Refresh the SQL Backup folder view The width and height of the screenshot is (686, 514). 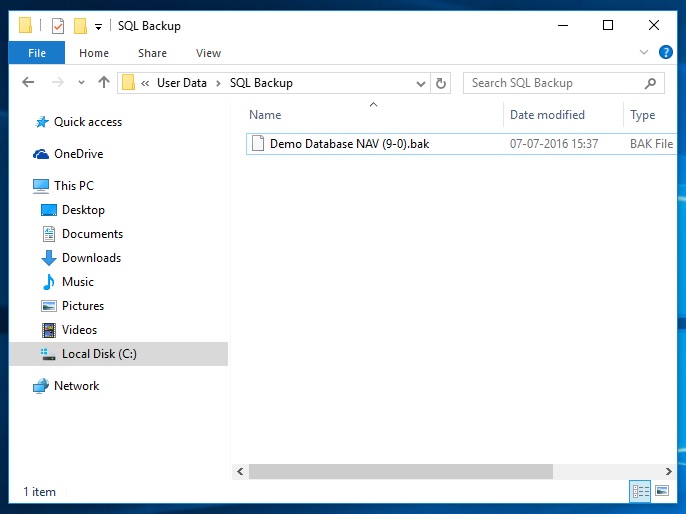coord(442,83)
